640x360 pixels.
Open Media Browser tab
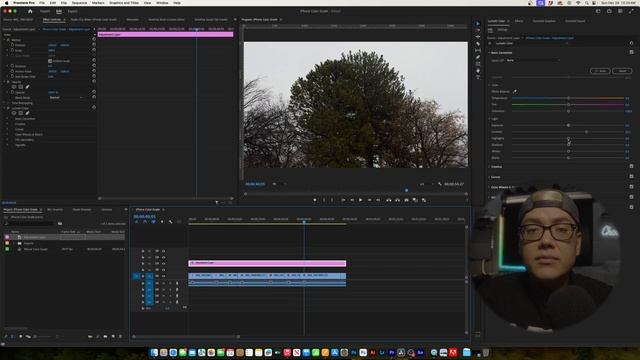(82, 209)
